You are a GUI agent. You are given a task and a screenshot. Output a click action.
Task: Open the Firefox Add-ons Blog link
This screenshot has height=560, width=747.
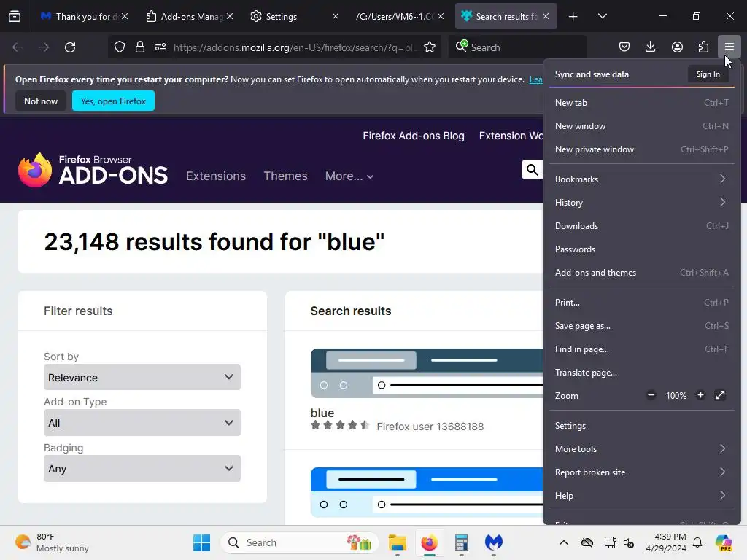pos(414,136)
